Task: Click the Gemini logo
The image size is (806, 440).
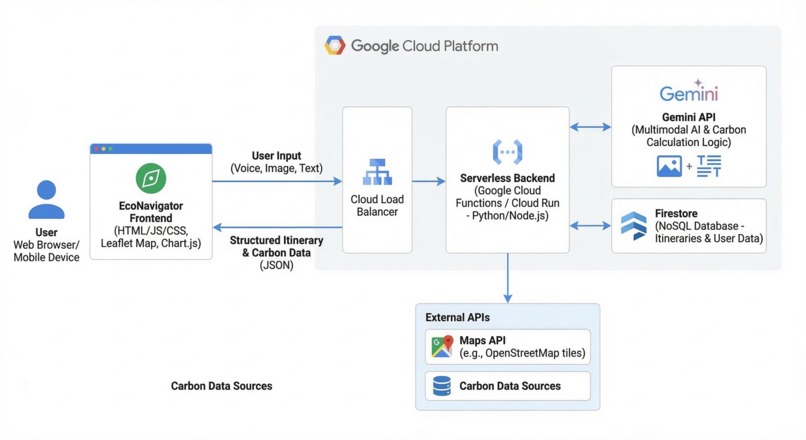Action: pos(689,91)
